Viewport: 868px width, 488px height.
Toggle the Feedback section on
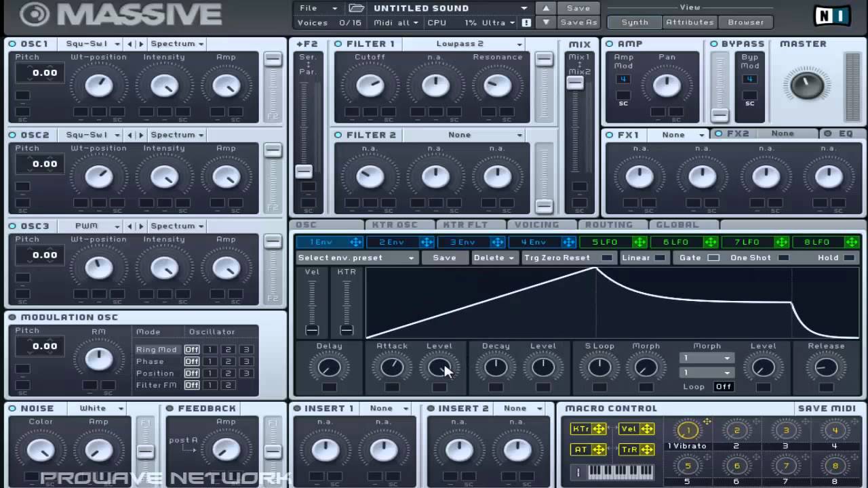(170, 408)
